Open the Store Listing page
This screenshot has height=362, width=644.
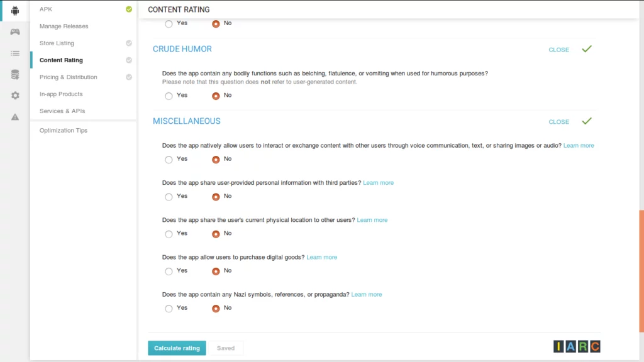coord(57,43)
